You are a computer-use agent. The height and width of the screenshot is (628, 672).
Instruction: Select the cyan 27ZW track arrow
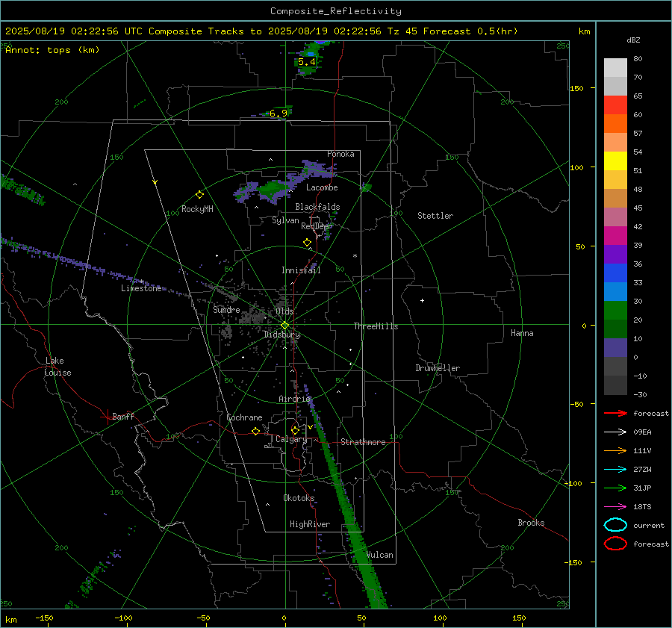click(x=615, y=470)
